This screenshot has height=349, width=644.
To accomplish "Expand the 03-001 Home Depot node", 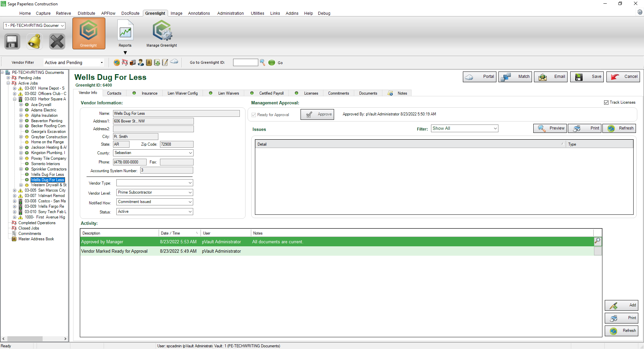I will click(x=15, y=89).
